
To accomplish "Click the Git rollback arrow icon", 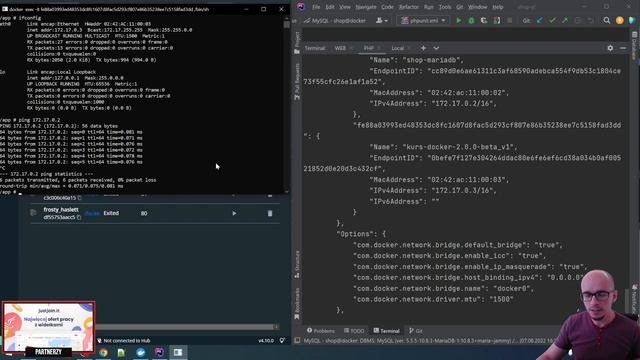I will [x=590, y=20].
